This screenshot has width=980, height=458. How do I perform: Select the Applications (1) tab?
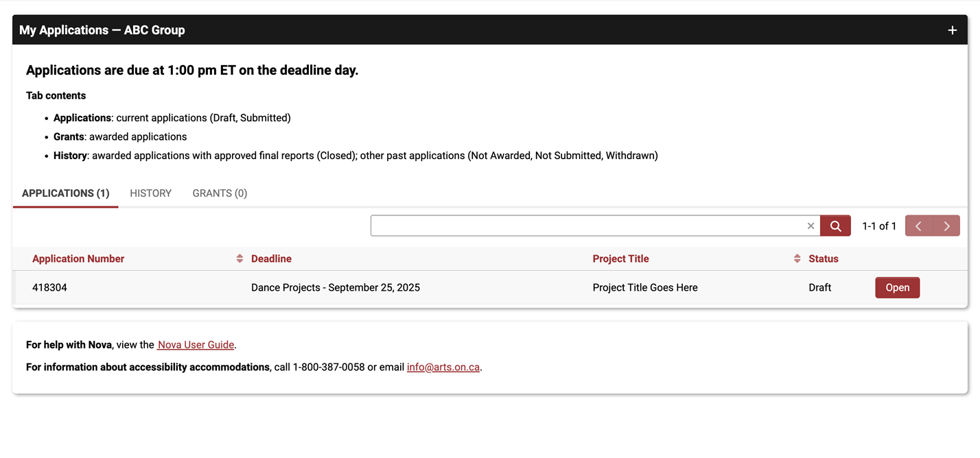[x=66, y=193]
